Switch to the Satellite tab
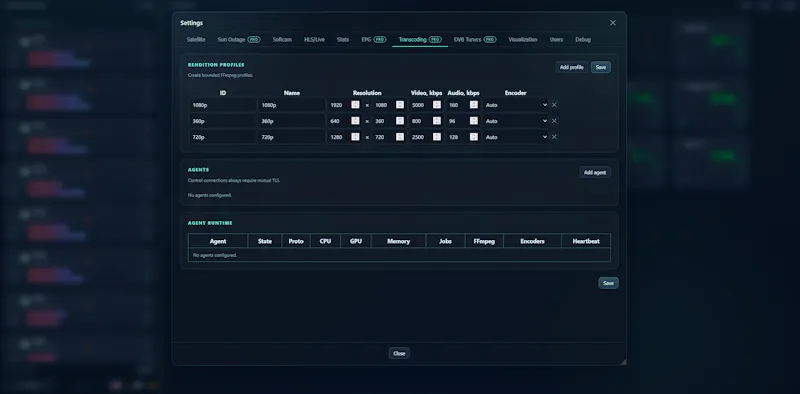The width and height of the screenshot is (800, 394). point(196,39)
